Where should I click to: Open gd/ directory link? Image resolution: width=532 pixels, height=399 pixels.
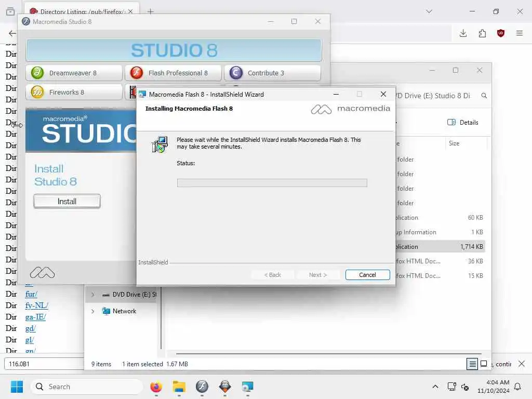pyautogui.click(x=30, y=328)
